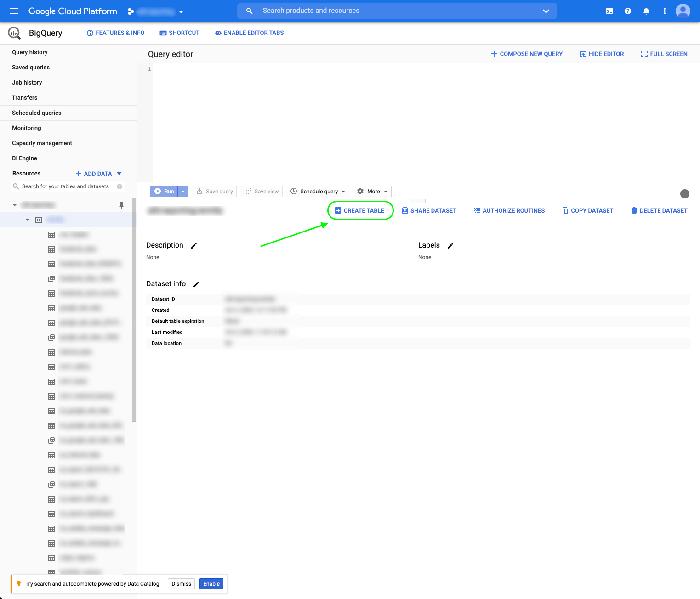Screen dimensions: 700x599
Task: Click the notifications bell icon
Action: point(646,11)
